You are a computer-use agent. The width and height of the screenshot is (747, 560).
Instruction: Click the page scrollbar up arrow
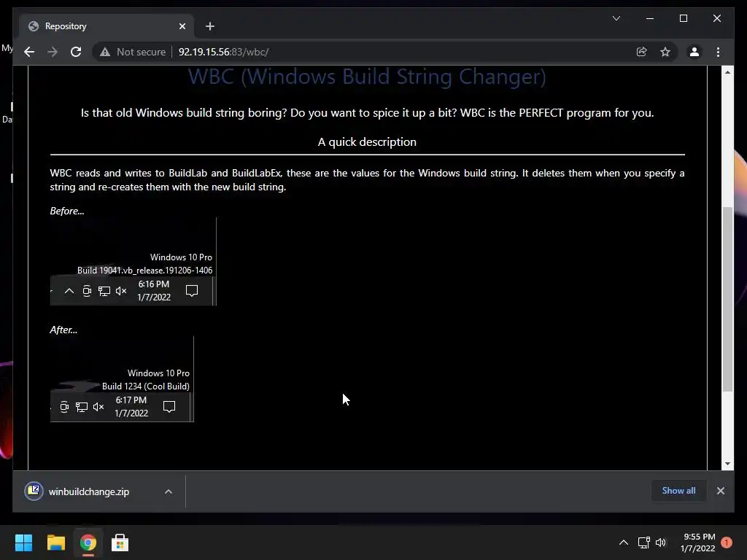pos(727,72)
